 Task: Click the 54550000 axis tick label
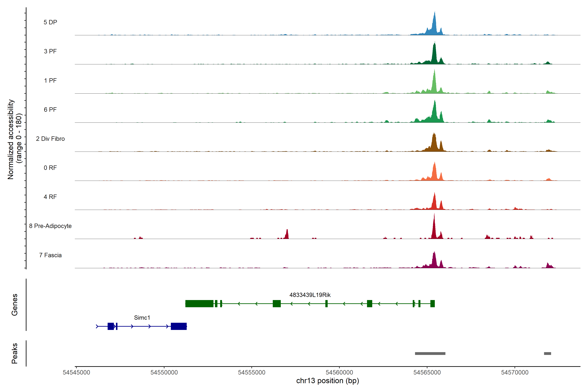coord(164,373)
